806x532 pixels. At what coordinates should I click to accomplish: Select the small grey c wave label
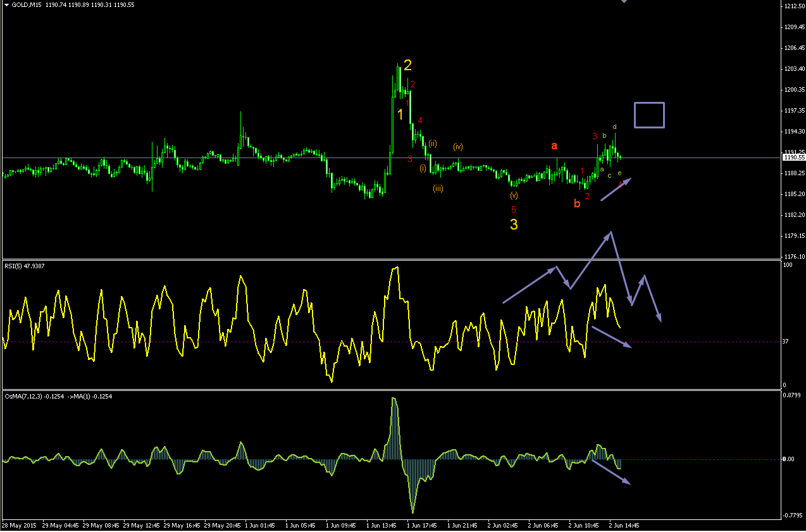[x=609, y=175]
